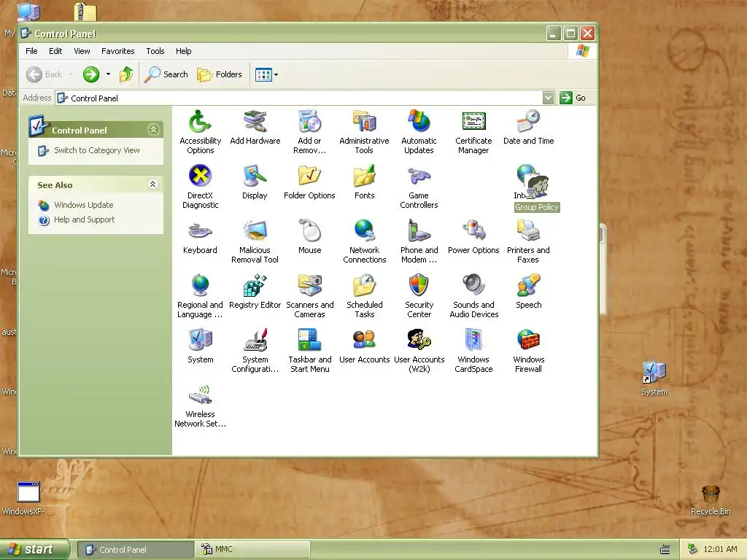Open Printers and Faxes icon
This screenshot has height=560, width=747.
[528, 231]
